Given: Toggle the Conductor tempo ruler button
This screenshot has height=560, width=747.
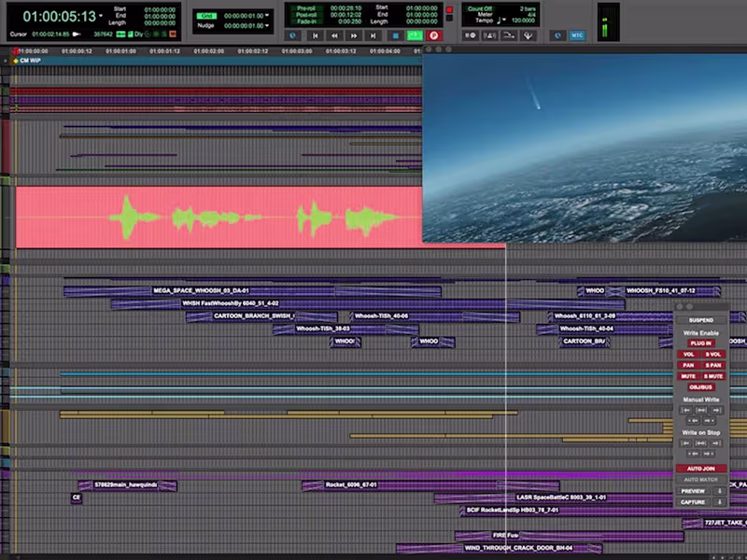Looking at the screenshot, I should (x=508, y=35).
